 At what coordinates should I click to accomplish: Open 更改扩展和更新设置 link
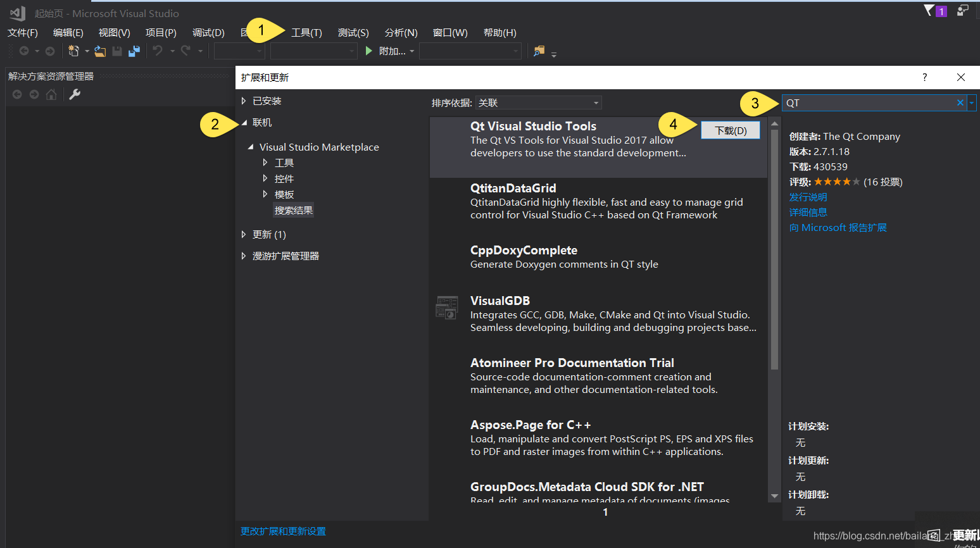click(x=283, y=532)
